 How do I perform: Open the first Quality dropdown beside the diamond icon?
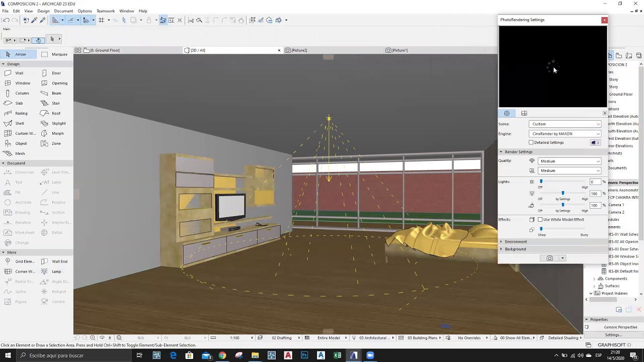click(570, 161)
